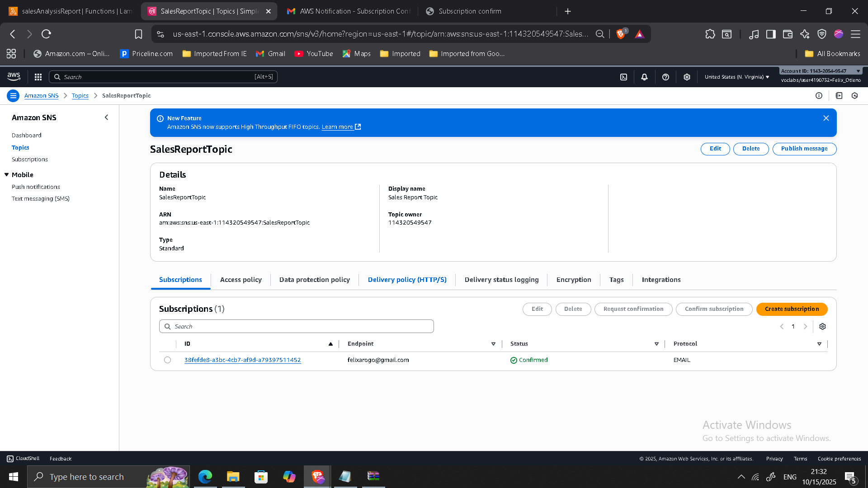Open the page info panel icon
868x488 pixels.
click(x=819, y=96)
